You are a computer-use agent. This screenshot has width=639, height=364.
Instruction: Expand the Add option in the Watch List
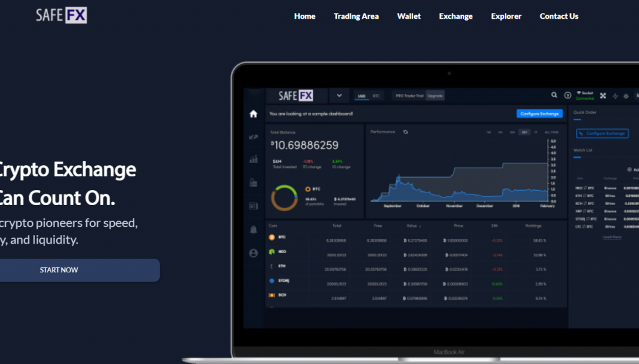(x=630, y=168)
